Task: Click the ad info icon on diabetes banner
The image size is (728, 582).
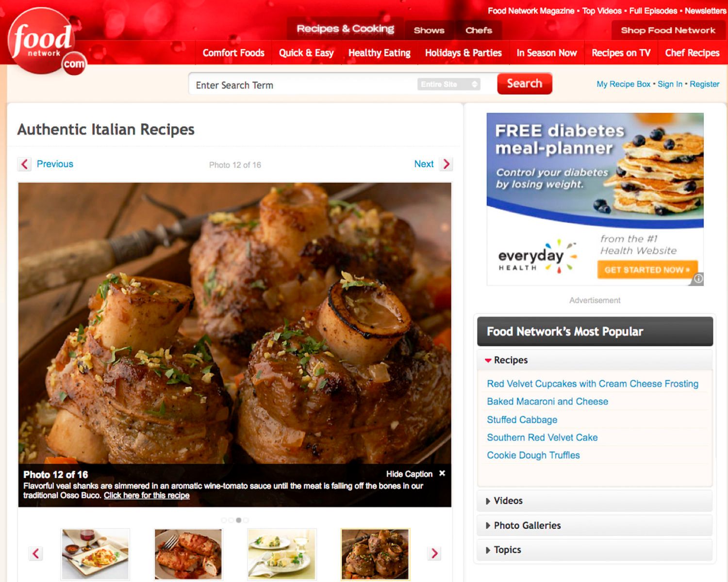Action: click(x=698, y=279)
